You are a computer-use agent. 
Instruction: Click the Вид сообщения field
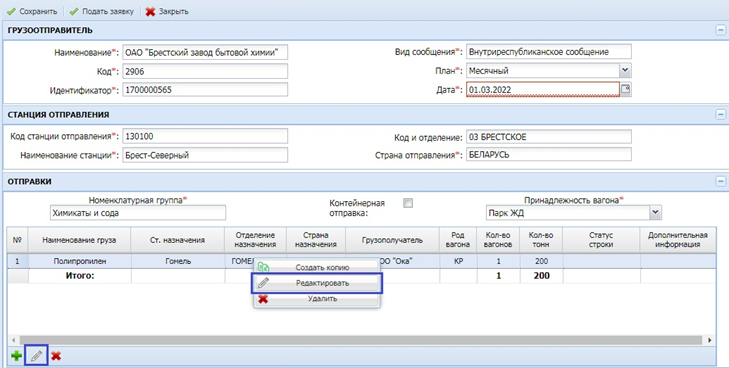(x=549, y=52)
